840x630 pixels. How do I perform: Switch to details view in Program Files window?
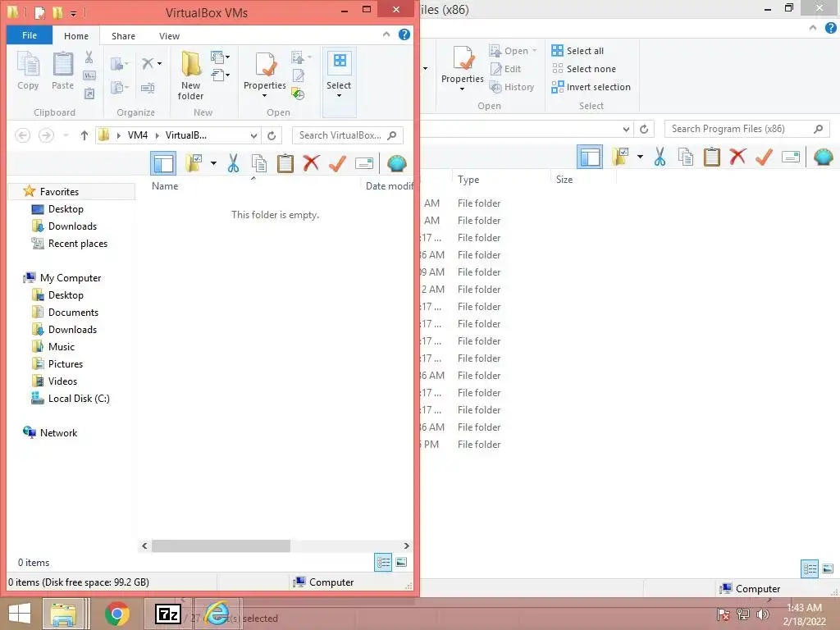coord(810,568)
